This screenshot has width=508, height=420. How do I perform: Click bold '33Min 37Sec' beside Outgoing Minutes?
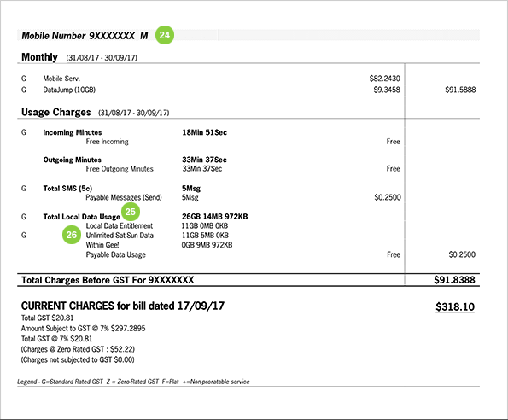[204, 160]
